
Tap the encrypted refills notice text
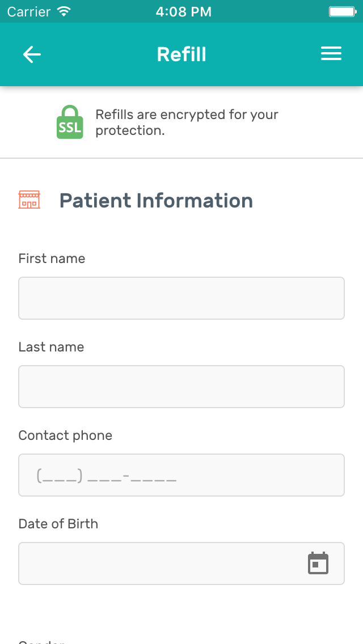pos(187,122)
